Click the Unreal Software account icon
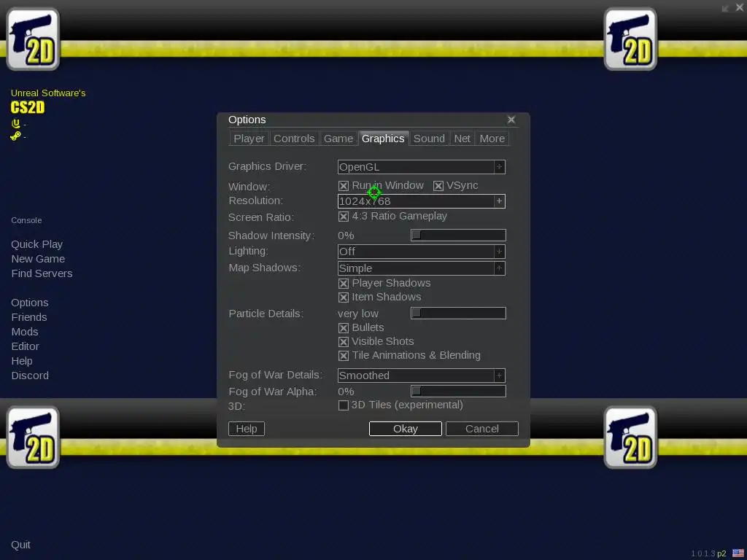 point(16,124)
